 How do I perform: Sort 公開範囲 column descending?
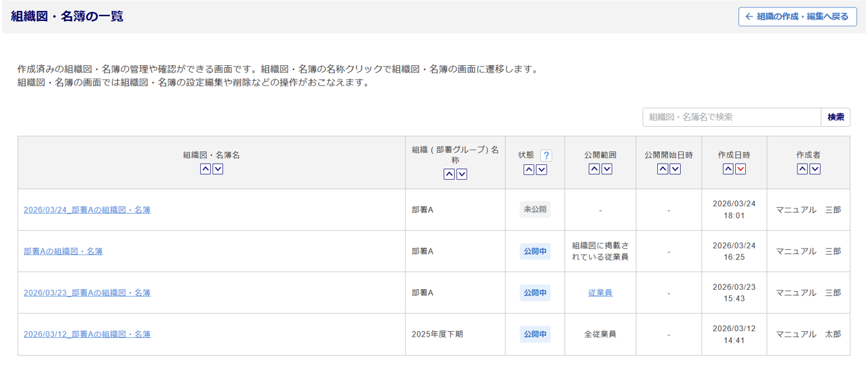tap(606, 169)
